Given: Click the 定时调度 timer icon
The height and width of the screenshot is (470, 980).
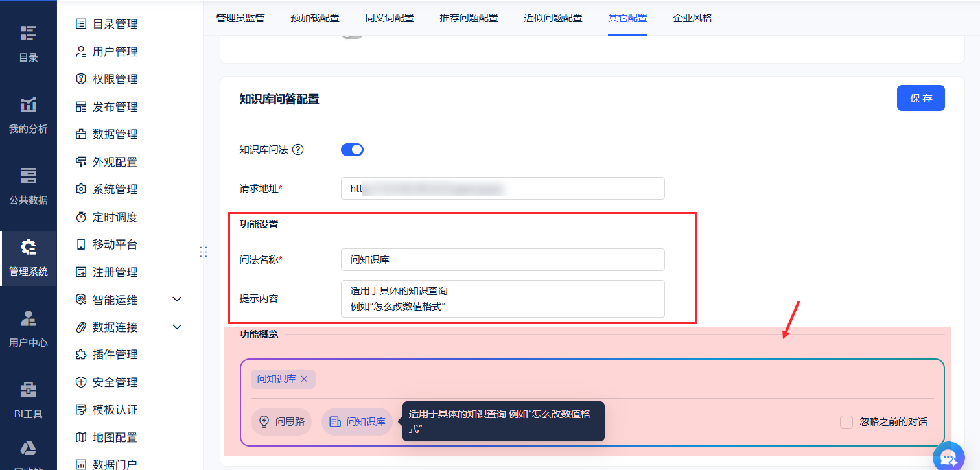Looking at the screenshot, I should coord(81,217).
